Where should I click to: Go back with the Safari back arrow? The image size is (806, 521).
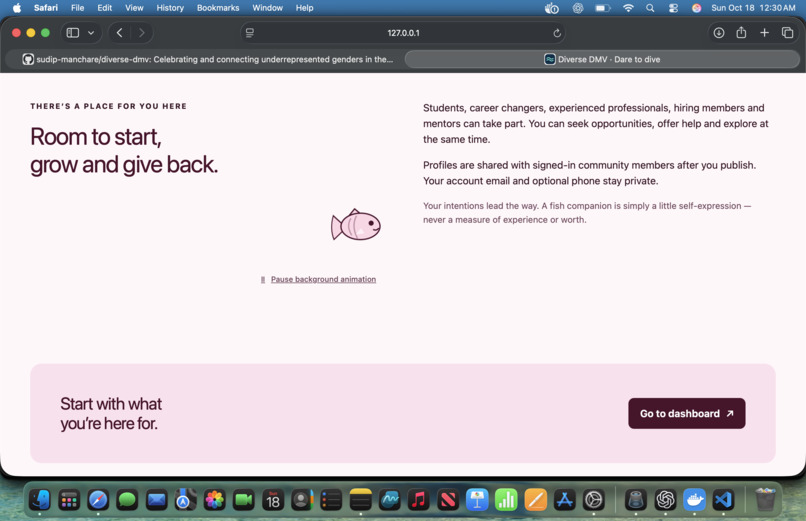(119, 33)
